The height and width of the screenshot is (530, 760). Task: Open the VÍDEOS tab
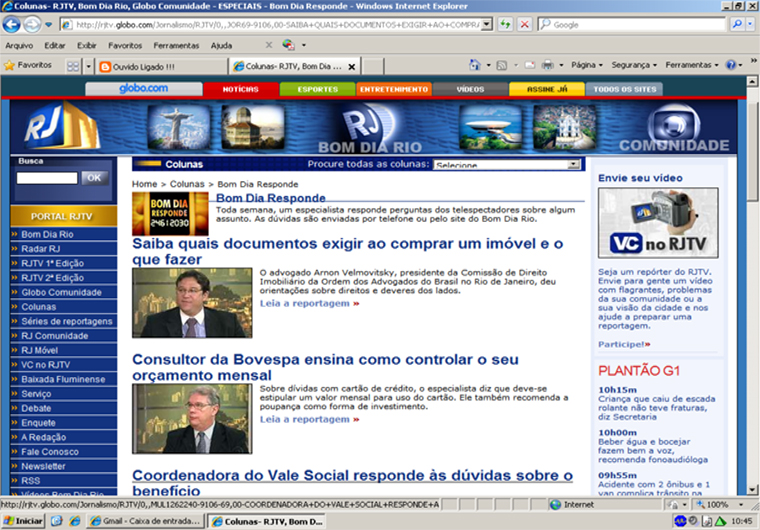click(x=470, y=89)
